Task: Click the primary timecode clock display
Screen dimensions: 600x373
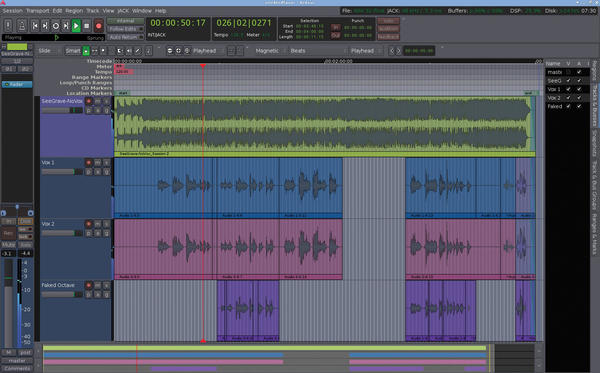Action: 178,23
